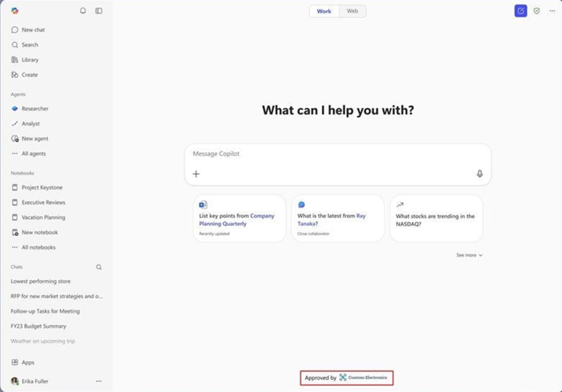This screenshot has width=562, height=392.
Task: Select the NASDAQ trending stocks prompt card
Action: click(x=436, y=218)
